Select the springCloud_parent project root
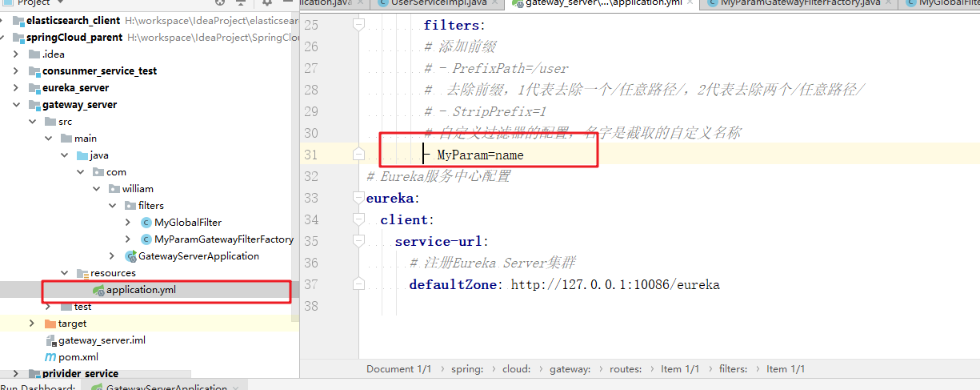 (74, 37)
